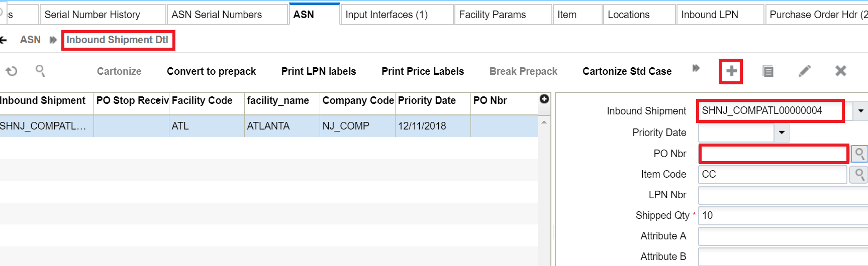Click the pencil Edit icon
Image resolution: width=868 pixels, height=266 pixels.
804,71
